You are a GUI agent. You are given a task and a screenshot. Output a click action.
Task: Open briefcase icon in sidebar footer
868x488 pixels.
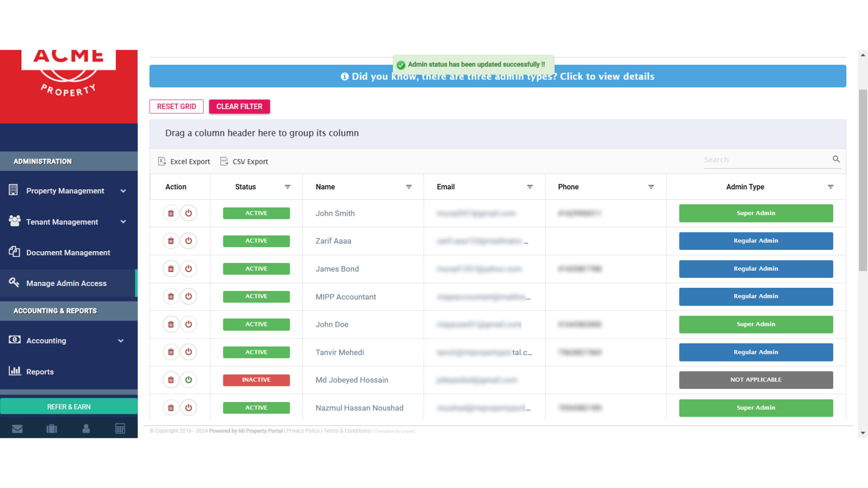(52, 429)
